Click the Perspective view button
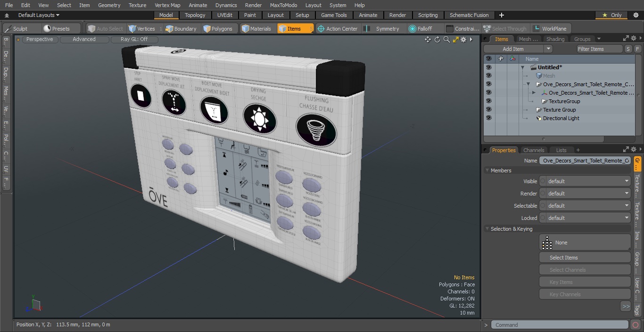This screenshot has height=332, width=644. (40, 39)
